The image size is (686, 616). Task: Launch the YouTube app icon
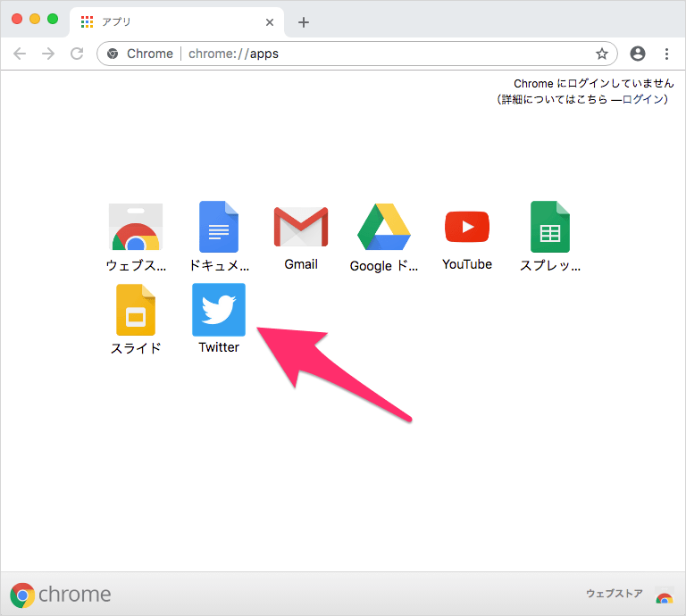click(467, 227)
